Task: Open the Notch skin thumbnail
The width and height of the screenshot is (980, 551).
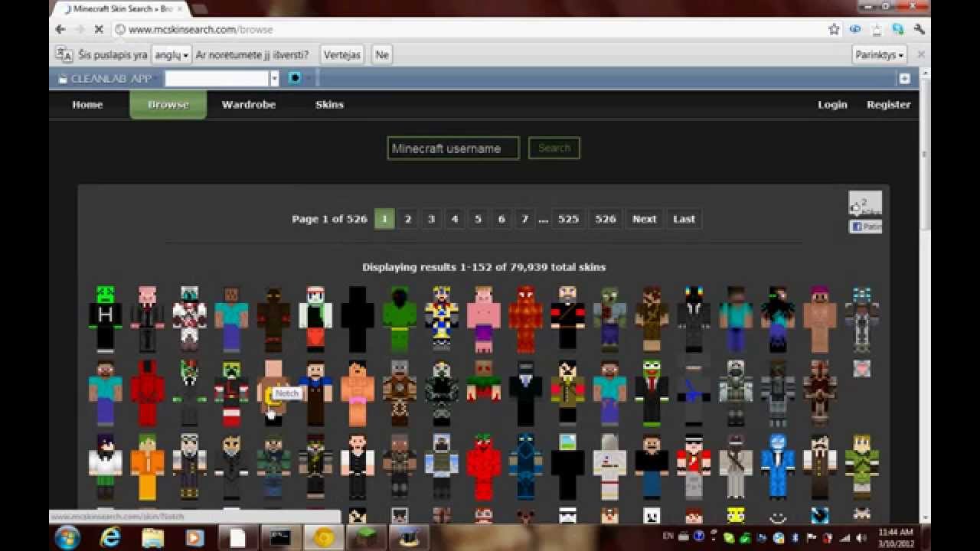Action: (x=273, y=393)
